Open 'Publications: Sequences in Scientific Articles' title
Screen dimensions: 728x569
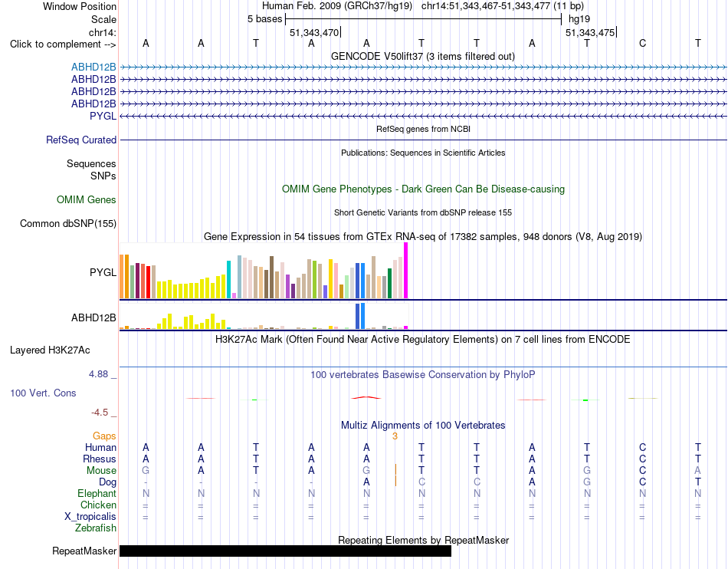[x=423, y=153]
